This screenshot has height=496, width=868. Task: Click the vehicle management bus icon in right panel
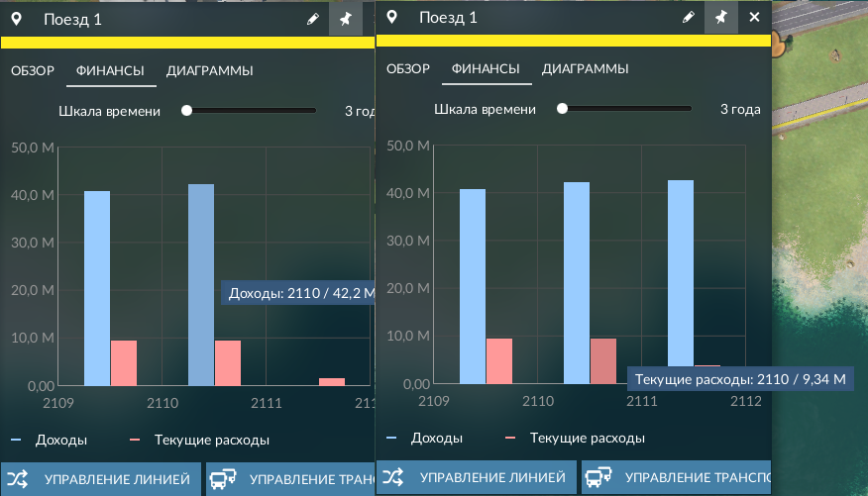click(598, 477)
